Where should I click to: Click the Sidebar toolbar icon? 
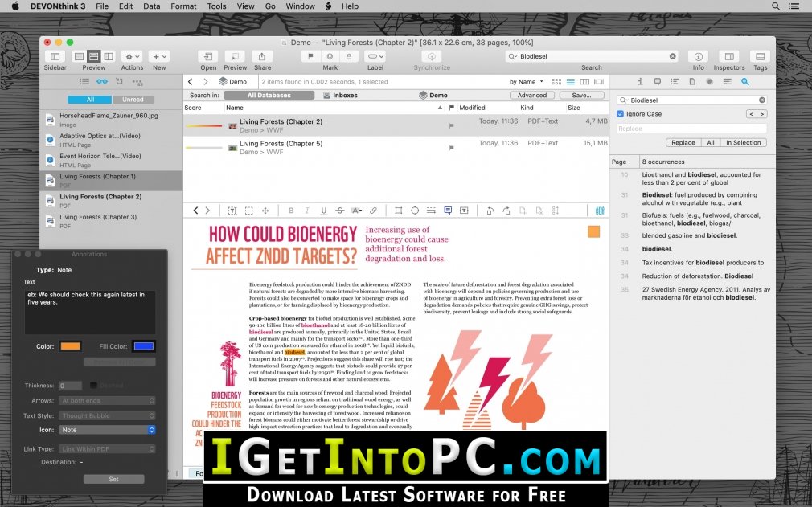(x=55, y=56)
